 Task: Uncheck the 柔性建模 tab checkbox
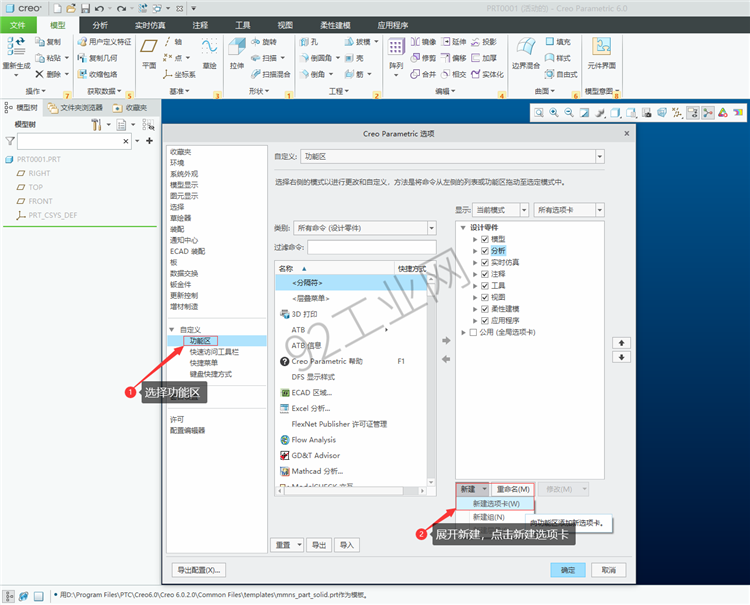485,309
